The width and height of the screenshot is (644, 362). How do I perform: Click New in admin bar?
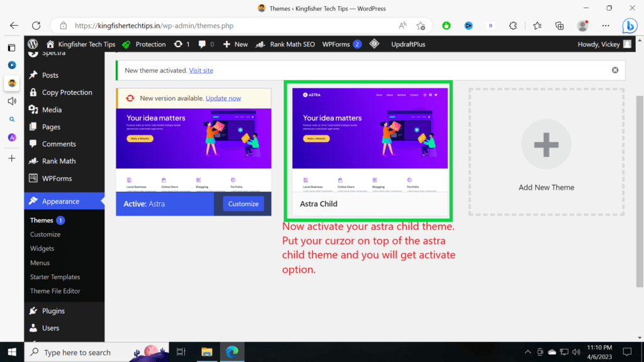[235, 44]
